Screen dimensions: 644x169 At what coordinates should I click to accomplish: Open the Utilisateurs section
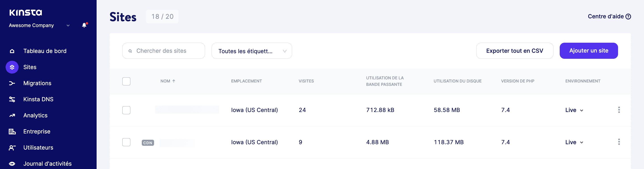coord(38,148)
